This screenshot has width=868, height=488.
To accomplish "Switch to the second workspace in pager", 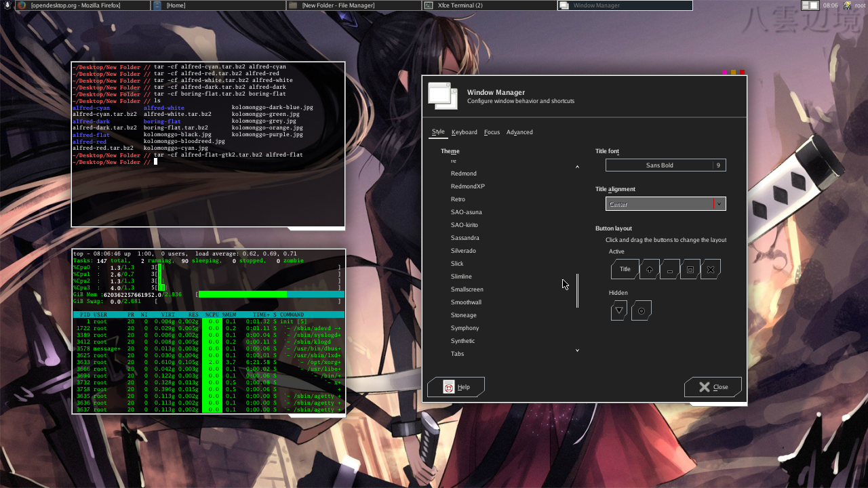I will [814, 5].
